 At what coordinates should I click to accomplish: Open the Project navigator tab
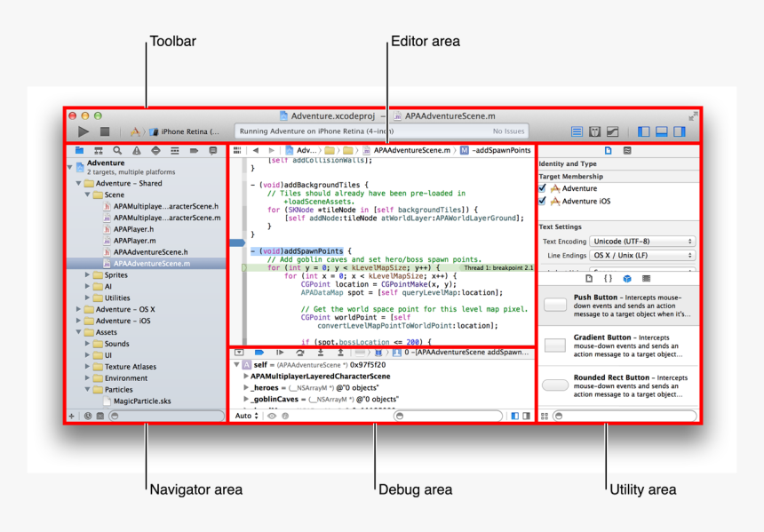pos(79,150)
